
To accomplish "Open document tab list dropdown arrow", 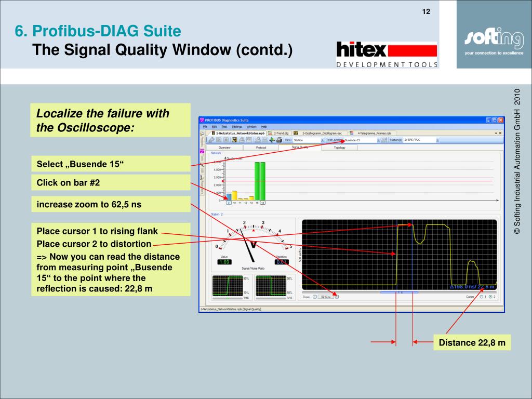I will pos(496,134).
